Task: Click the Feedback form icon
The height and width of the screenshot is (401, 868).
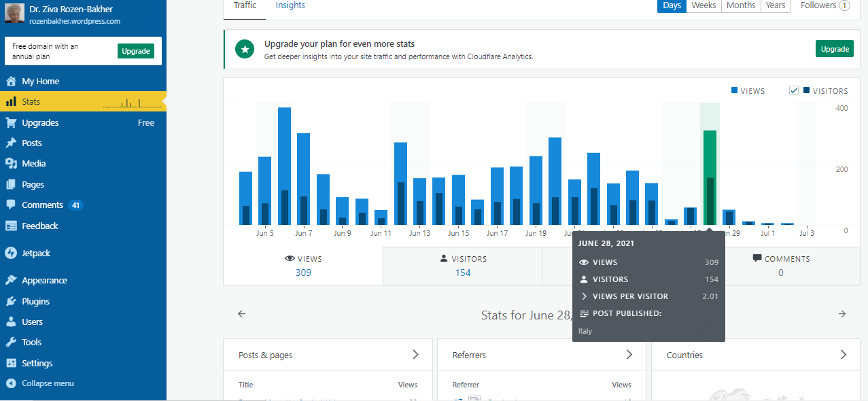Action: pyautogui.click(x=11, y=226)
